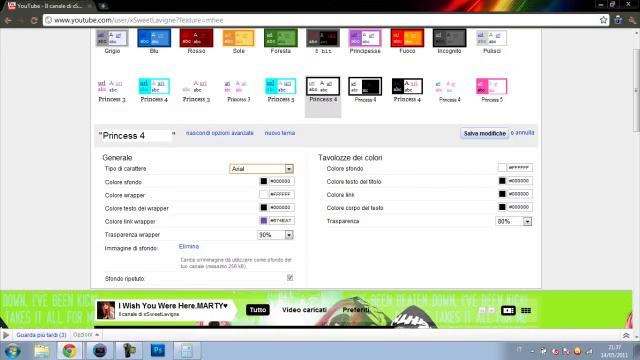Click the taskbar clock
The width and height of the screenshot is (640, 360).
[x=614, y=351]
